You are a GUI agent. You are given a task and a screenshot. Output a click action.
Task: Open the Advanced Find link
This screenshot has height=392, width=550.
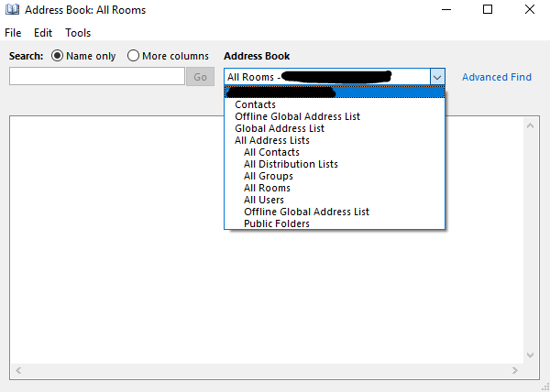click(496, 77)
